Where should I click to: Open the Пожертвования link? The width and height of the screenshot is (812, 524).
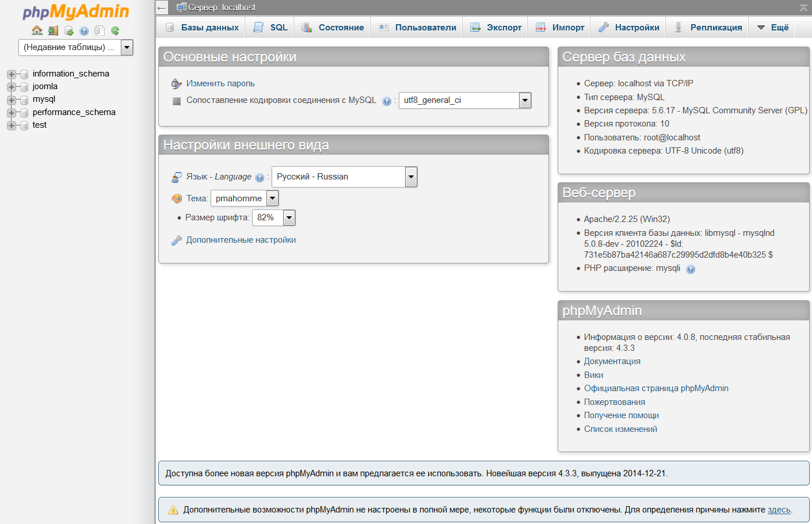[615, 402]
